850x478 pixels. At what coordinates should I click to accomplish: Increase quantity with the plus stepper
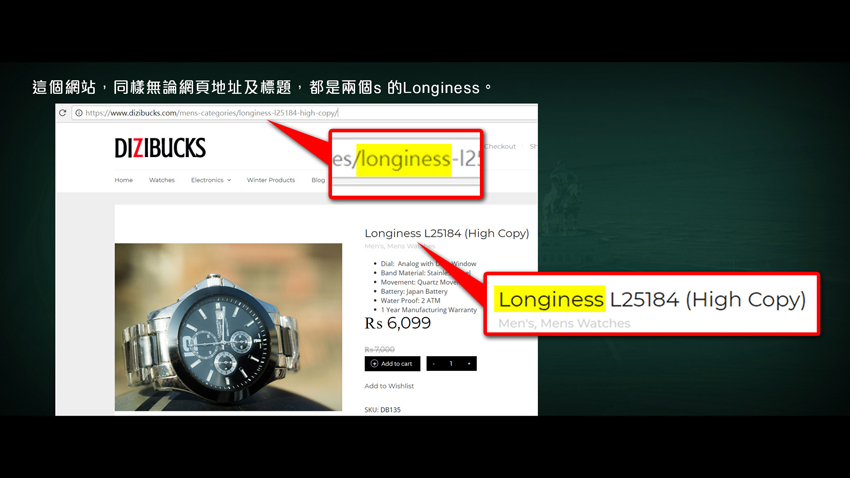point(469,364)
